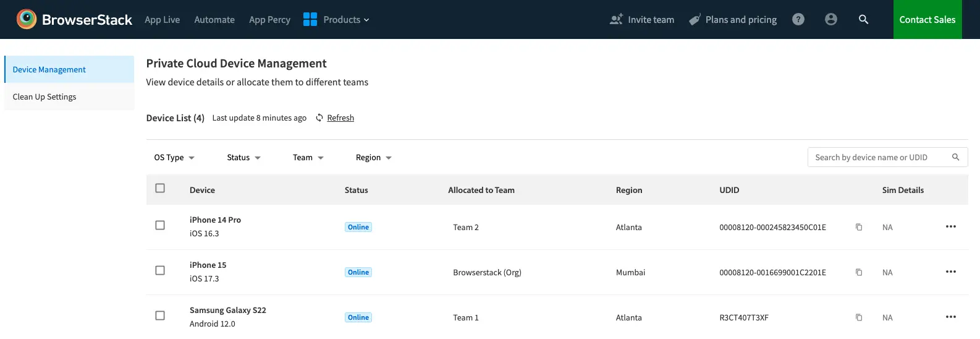The height and width of the screenshot is (339, 980).
Task: Open the user account avatar icon
Action: (x=831, y=19)
